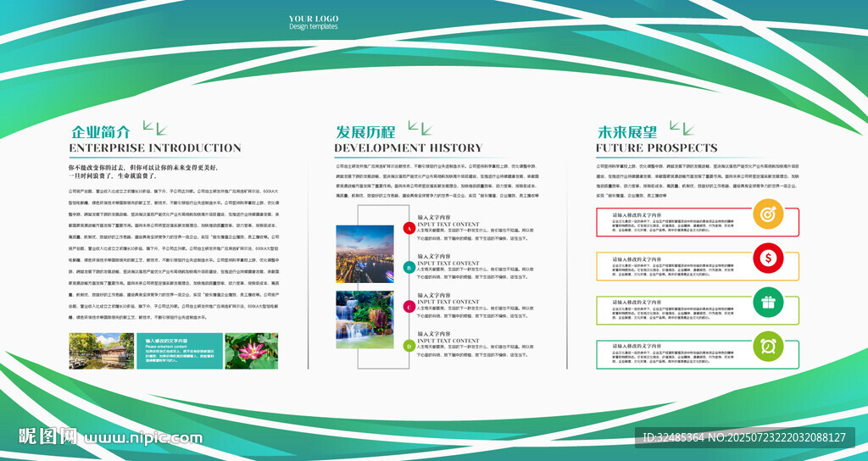Click INPUT TEXT CONTENT beside marker B

pos(448,263)
